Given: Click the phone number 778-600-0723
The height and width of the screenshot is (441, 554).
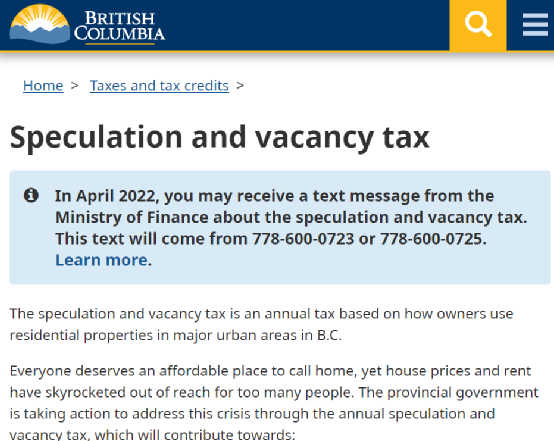Looking at the screenshot, I should pyautogui.click(x=303, y=239).
